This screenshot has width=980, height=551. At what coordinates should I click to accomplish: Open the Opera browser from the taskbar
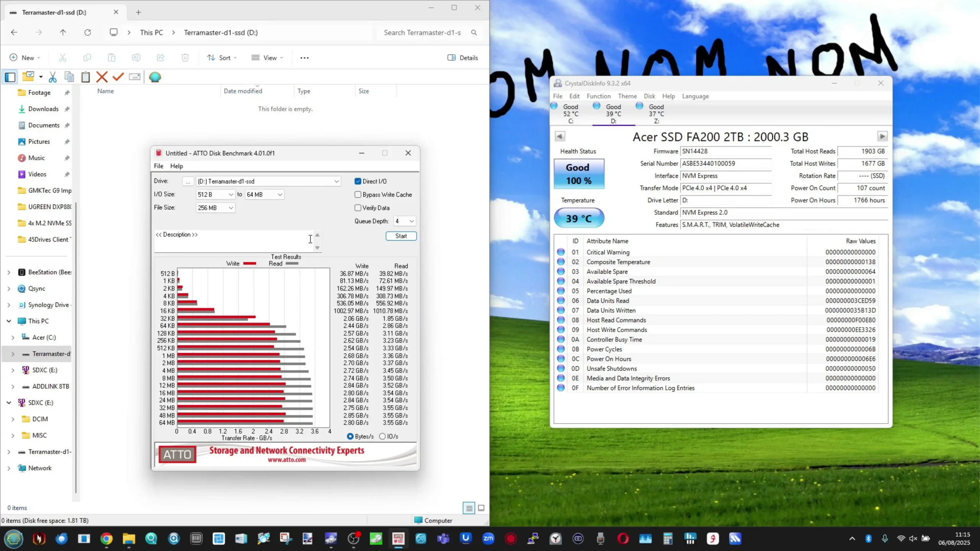[x=623, y=539]
